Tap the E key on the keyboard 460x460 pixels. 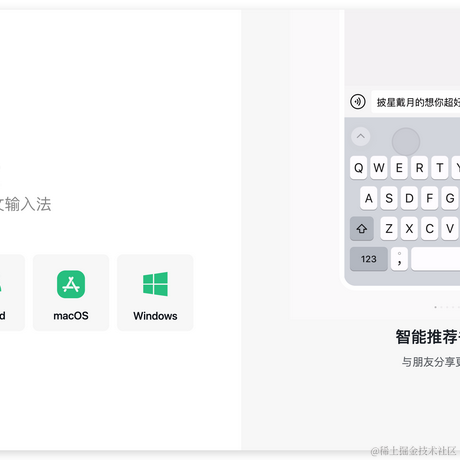point(399,168)
